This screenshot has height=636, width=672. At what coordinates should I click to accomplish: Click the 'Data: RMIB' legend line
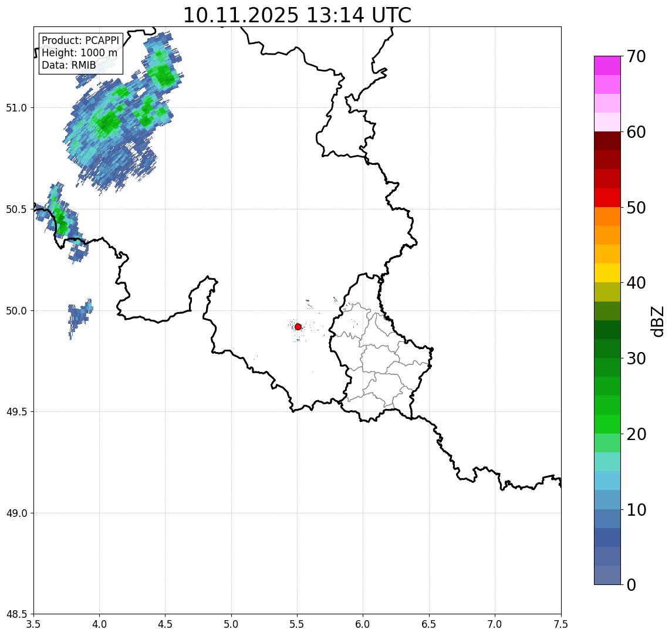(69, 65)
